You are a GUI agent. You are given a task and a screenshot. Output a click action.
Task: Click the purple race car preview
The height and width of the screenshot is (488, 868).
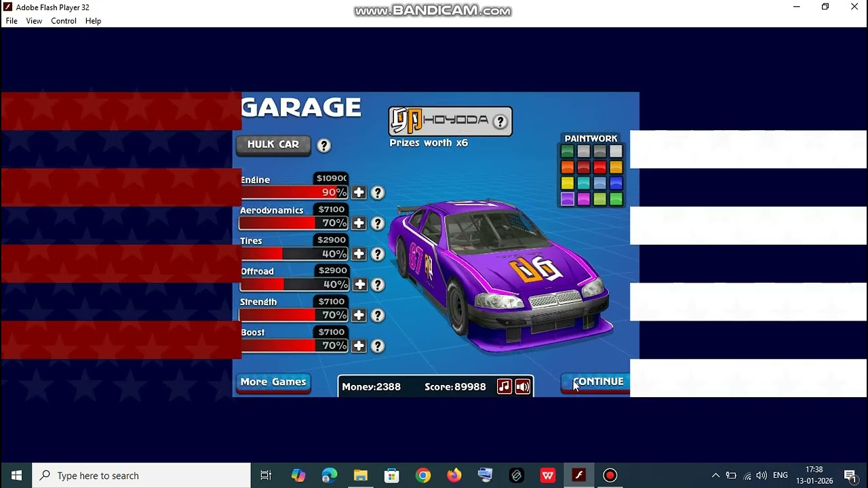500,274
